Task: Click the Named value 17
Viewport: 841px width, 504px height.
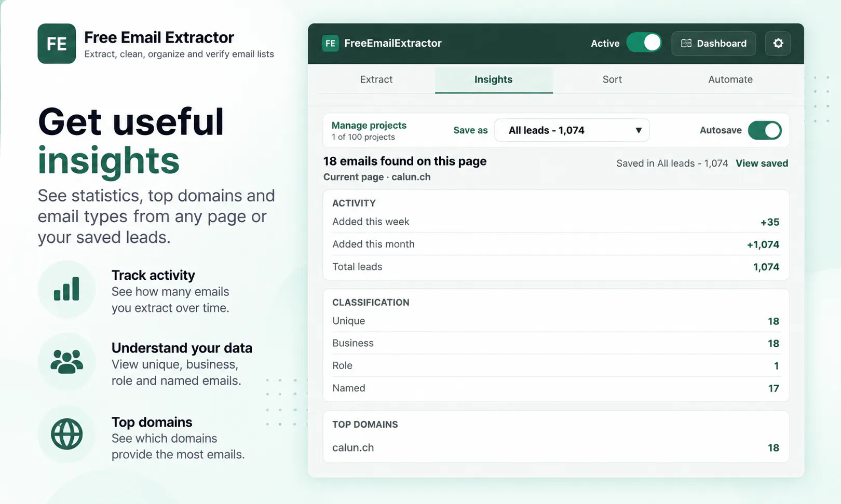Action: pos(774,388)
